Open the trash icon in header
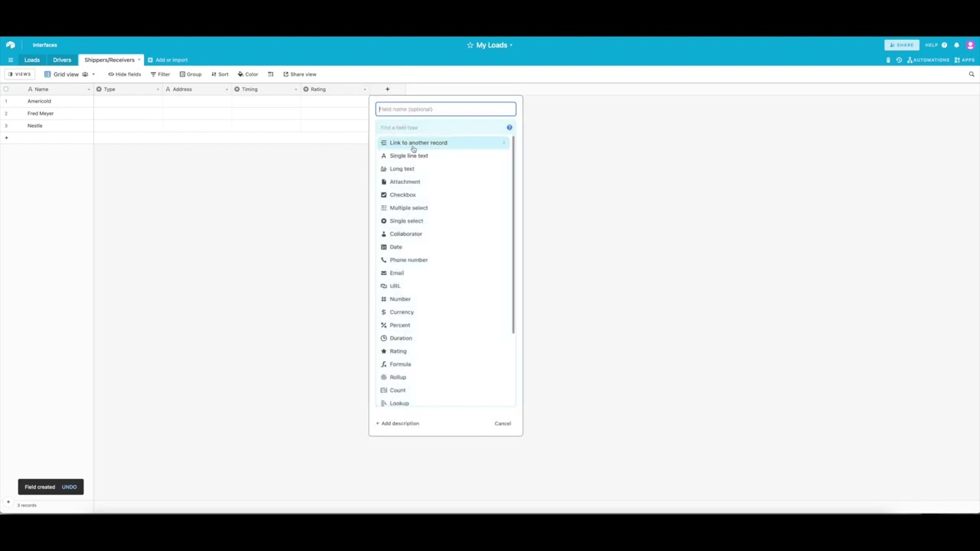This screenshot has height=551, width=980. tap(888, 60)
